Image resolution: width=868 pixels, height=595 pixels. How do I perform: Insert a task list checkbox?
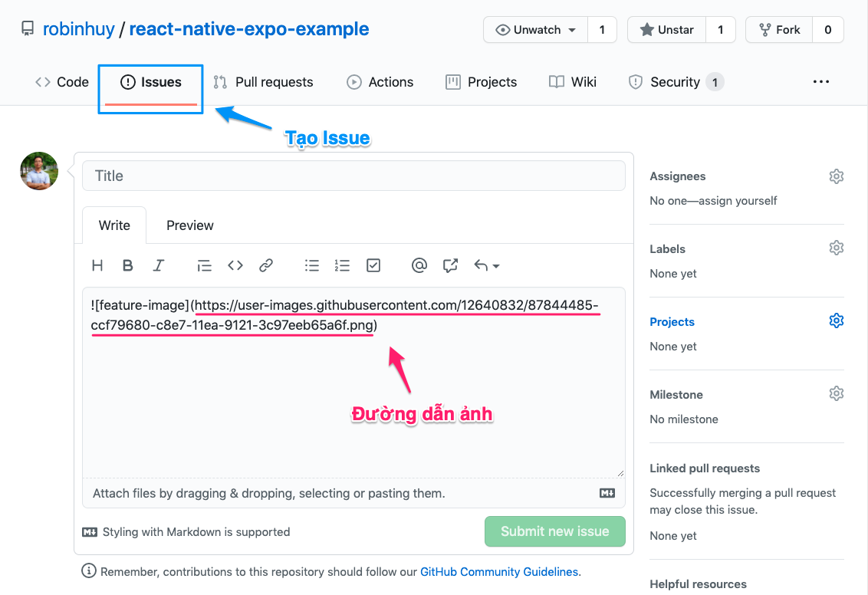click(373, 265)
